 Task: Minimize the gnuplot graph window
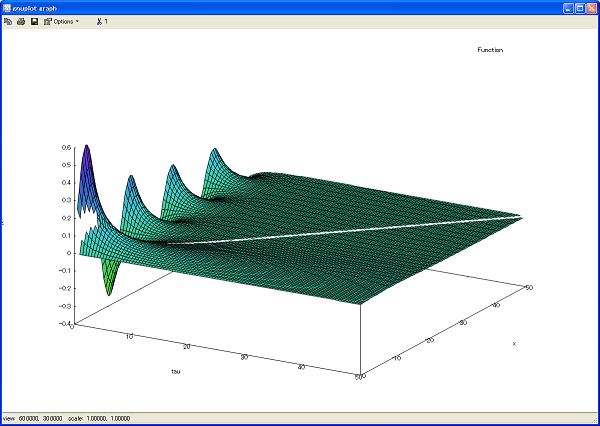569,8
